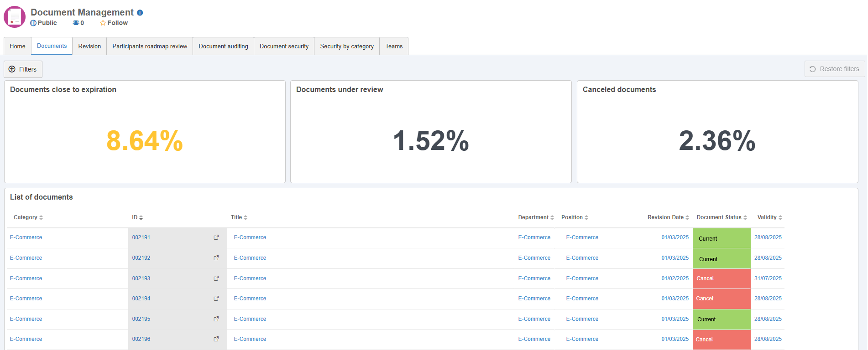Screen dimensions: 868x350
Task: Click the 8.64% expiration indicator value
Action: (145, 140)
